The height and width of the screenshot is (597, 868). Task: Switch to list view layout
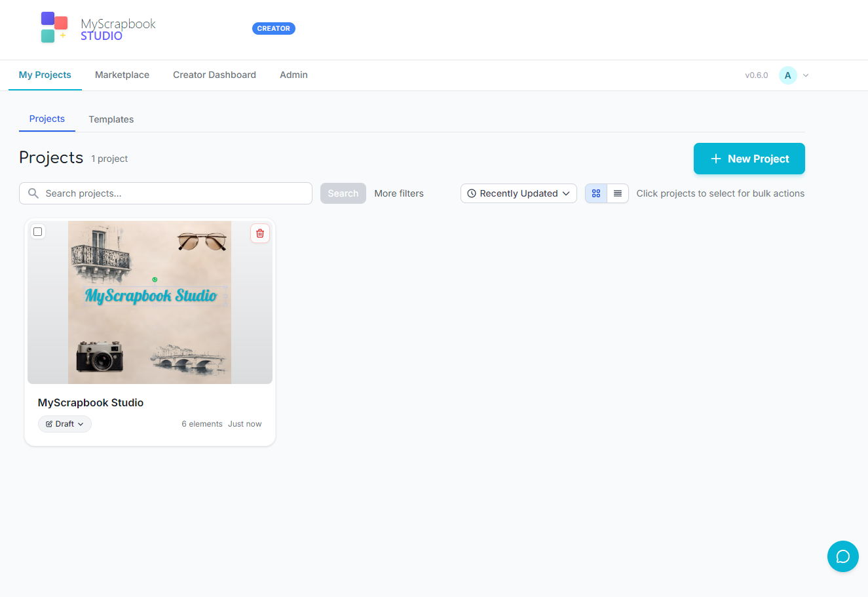[x=618, y=193]
